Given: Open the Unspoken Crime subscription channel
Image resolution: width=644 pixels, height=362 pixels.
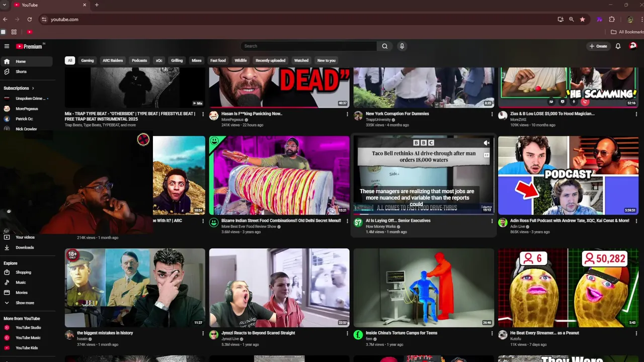Looking at the screenshot, I should [26, 99].
